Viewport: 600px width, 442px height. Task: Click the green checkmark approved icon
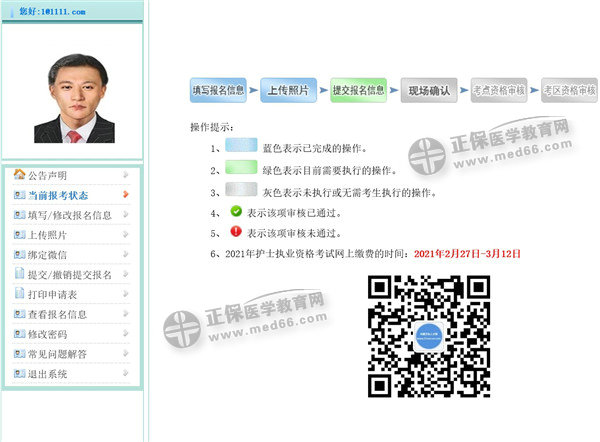[236, 211]
